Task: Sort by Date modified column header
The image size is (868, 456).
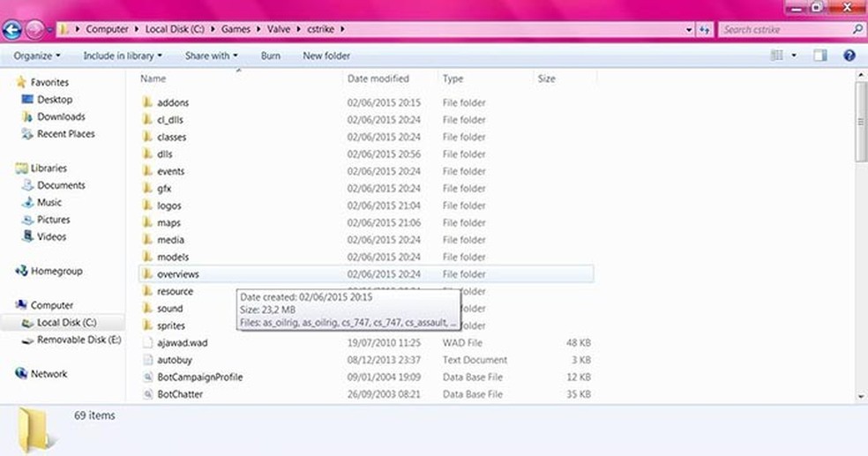Action: (378, 78)
